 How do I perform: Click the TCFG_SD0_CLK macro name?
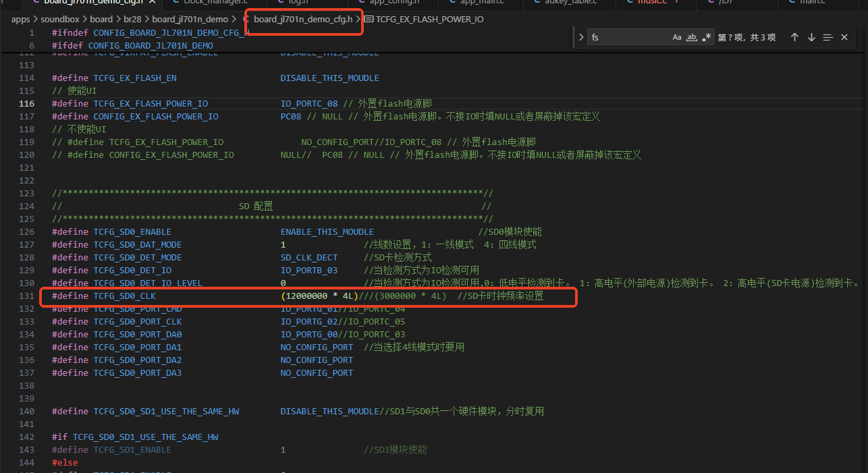(x=125, y=296)
